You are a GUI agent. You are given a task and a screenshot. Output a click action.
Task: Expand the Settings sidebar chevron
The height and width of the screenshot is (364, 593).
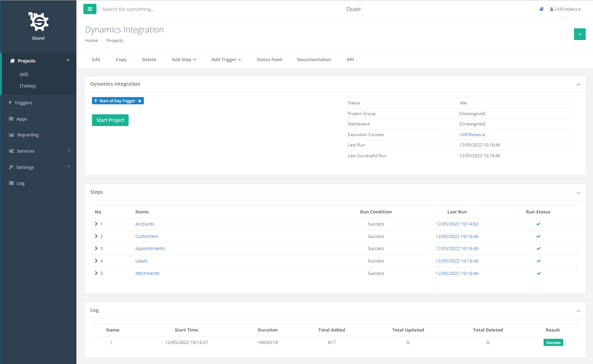69,166
